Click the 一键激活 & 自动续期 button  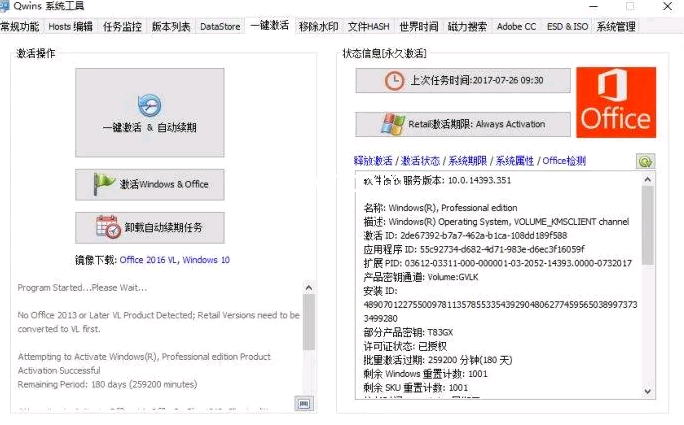[x=149, y=113]
